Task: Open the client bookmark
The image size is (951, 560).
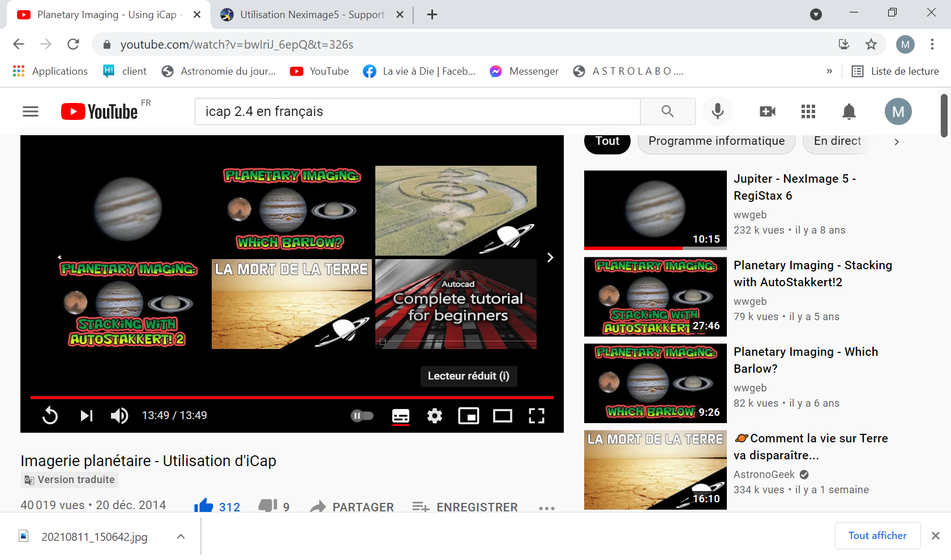Action: 125,71
